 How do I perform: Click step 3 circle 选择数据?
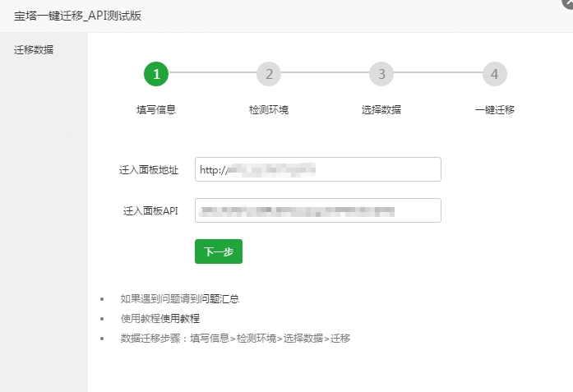[381, 74]
